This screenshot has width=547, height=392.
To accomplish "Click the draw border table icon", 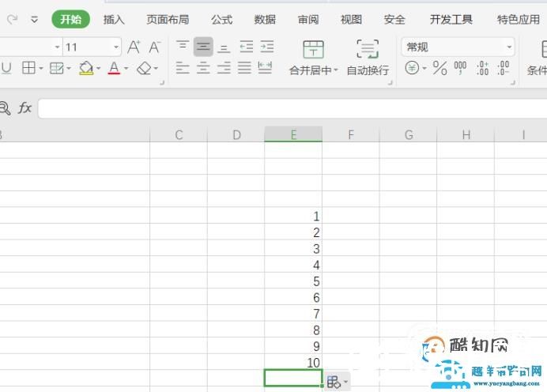I will pos(56,68).
